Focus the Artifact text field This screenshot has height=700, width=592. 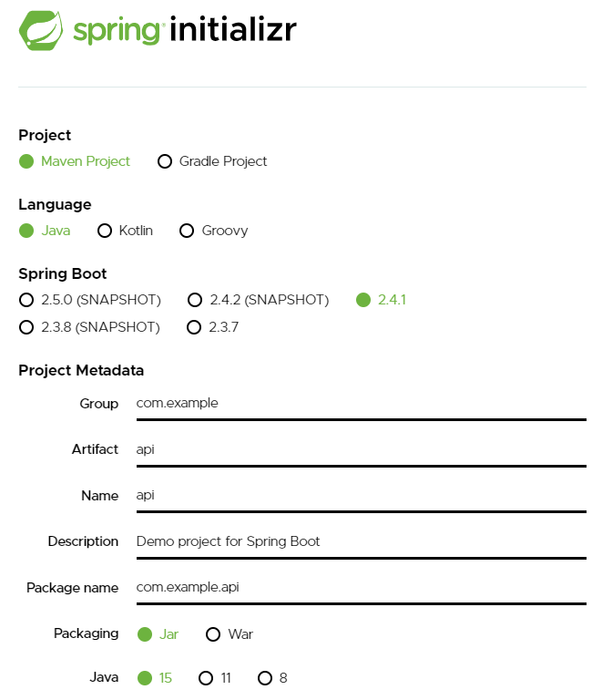(x=360, y=449)
